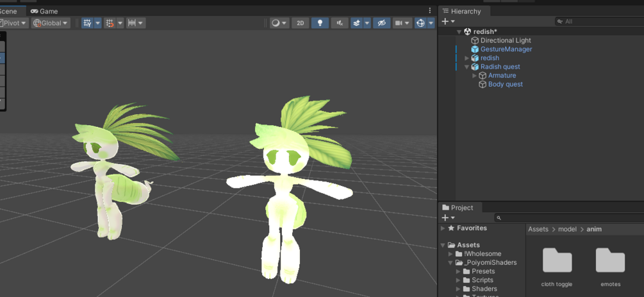
Task: Select the Armature object
Action: coord(502,75)
